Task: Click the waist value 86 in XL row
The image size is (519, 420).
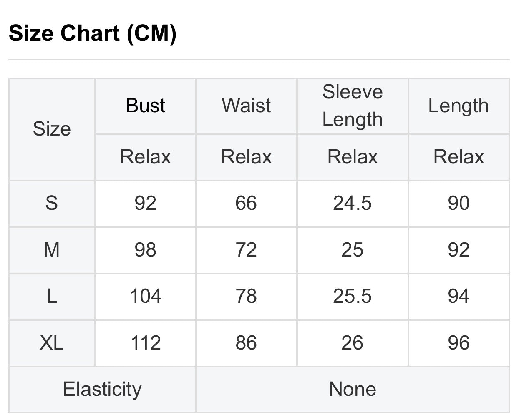Action: pyautogui.click(x=246, y=343)
